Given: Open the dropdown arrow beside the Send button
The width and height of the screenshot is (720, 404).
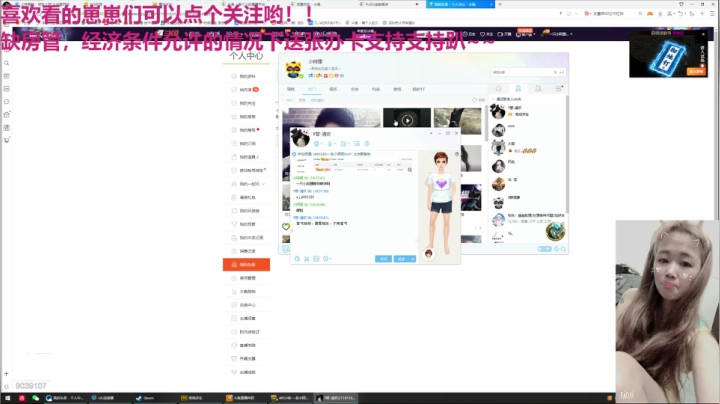Looking at the screenshot, I should coord(412,259).
